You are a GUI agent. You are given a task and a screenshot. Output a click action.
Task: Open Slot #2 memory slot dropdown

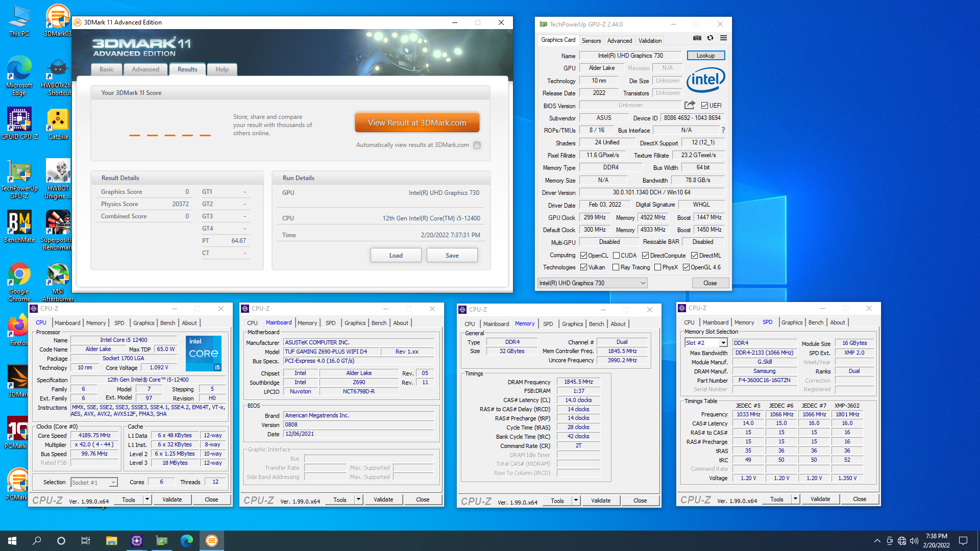(706, 343)
